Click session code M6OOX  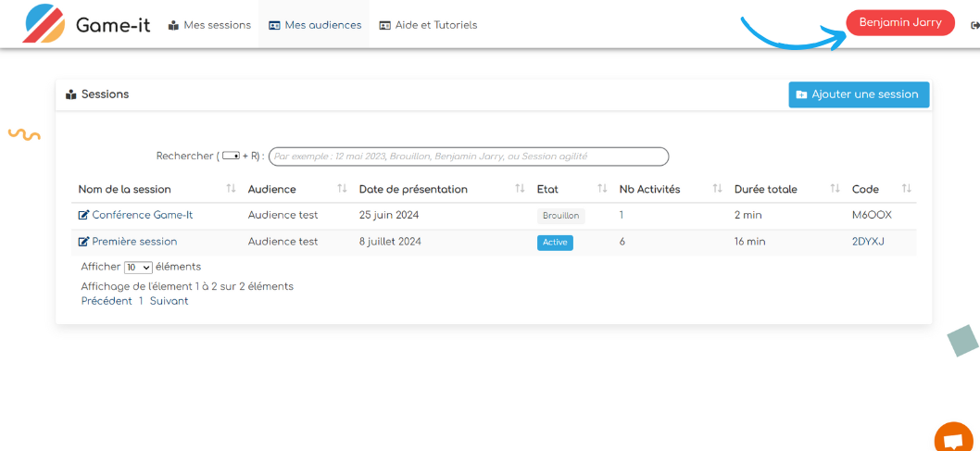(872, 215)
